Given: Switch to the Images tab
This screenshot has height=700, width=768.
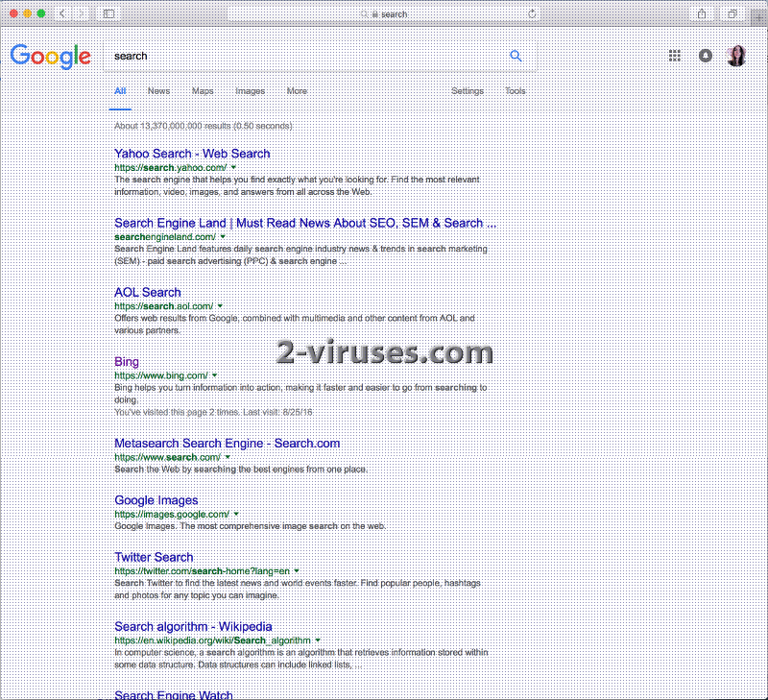Looking at the screenshot, I should 250,91.
